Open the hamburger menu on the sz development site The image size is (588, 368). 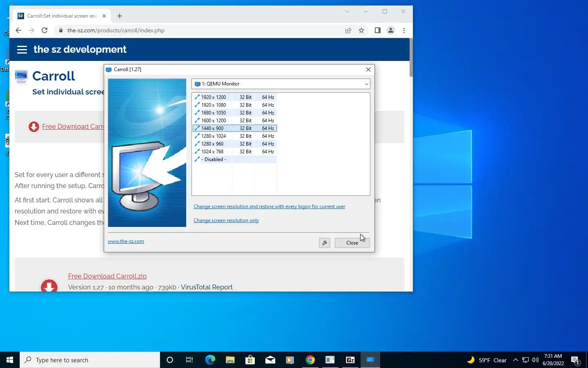tap(22, 49)
